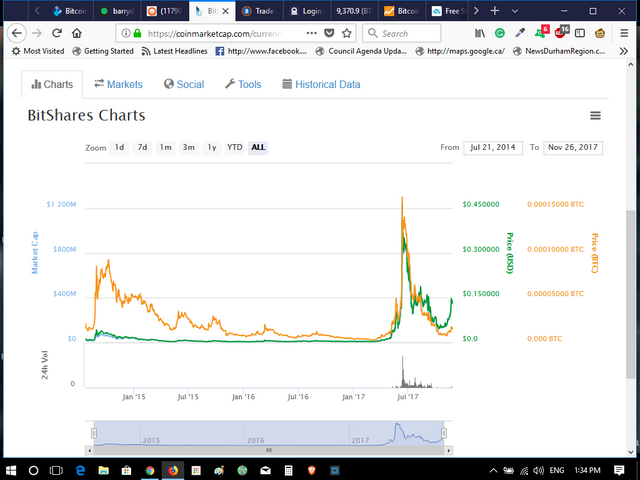This screenshot has height=480, width=640.
Task: Show hidden system tray icons
Action: click(493, 471)
